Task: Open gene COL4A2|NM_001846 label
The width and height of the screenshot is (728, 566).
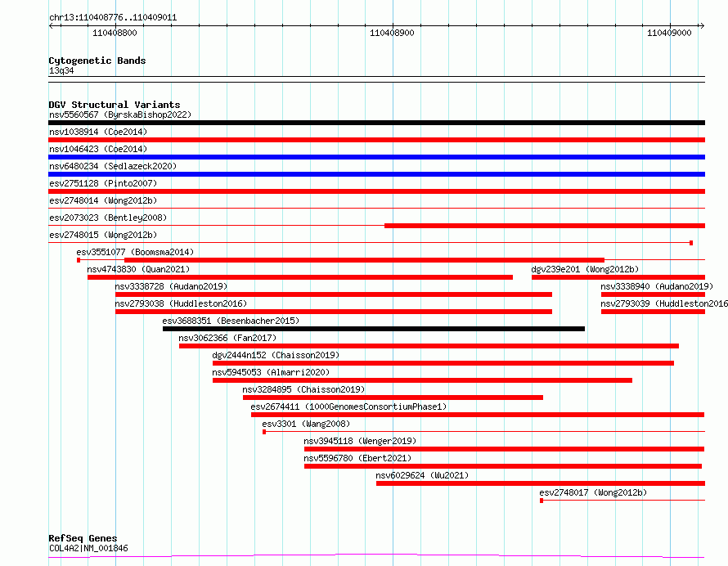Action: coord(88,548)
